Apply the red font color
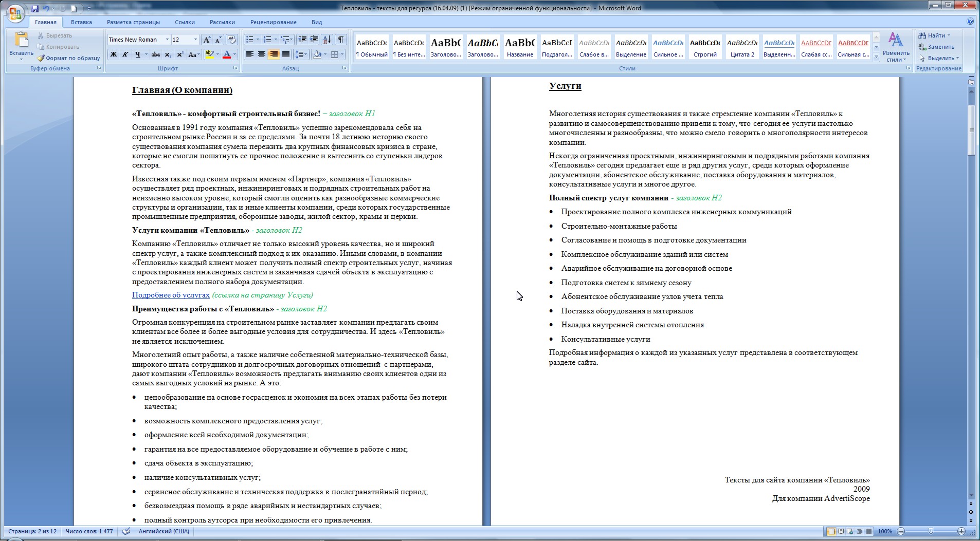This screenshot has height=541, width=980. pyautogui.click(x=226, y=54)
